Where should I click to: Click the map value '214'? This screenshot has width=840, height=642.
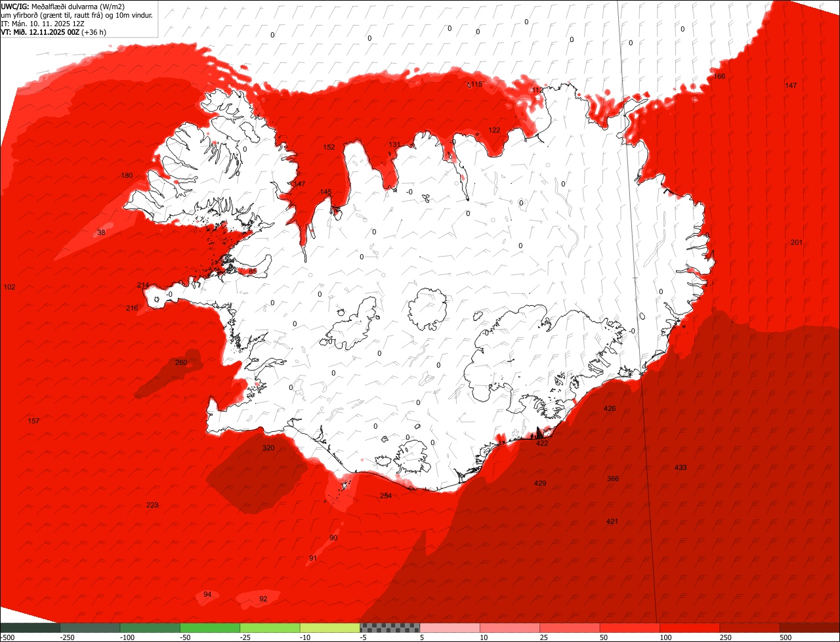click(x=142, y=285)
